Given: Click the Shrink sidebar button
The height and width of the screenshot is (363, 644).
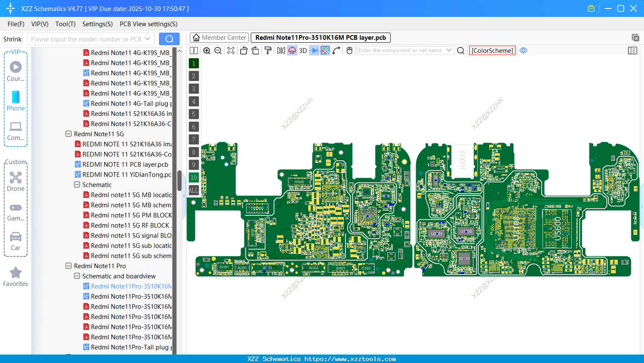Looking at the screenshot, I should pyautogui.click(x=12, y=38).
